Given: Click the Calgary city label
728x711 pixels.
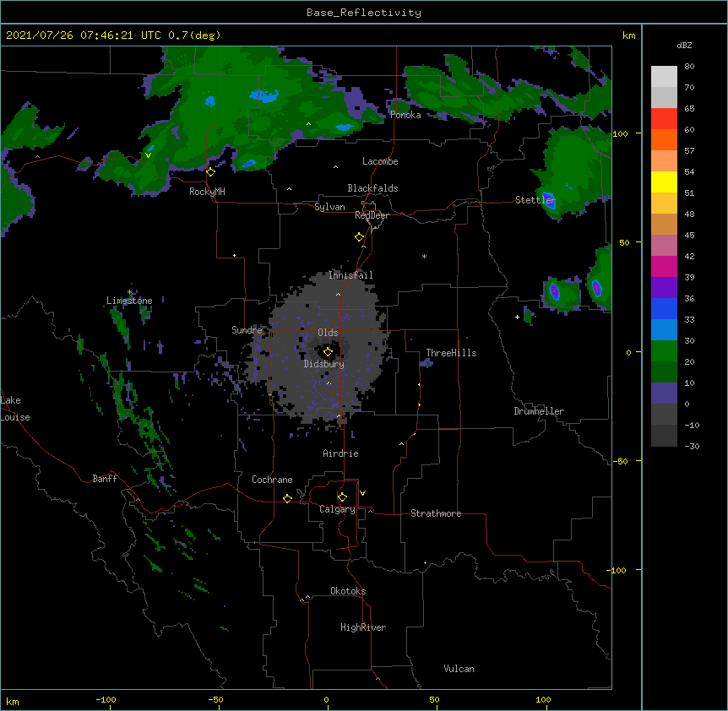Looking at the screenshot, I should click(338, 509).
